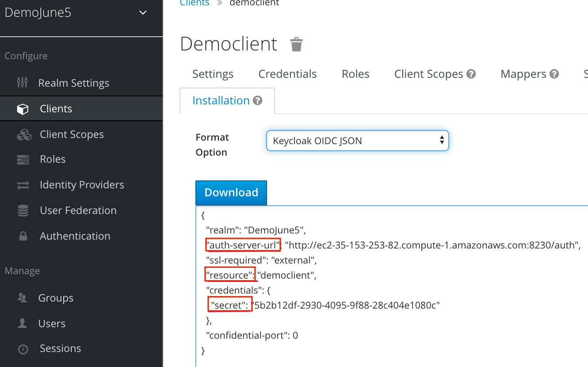This screenshot has width=588, height=367.
Task: Open the Users management page
Action: pyautogui.click(x=52, y=323)
